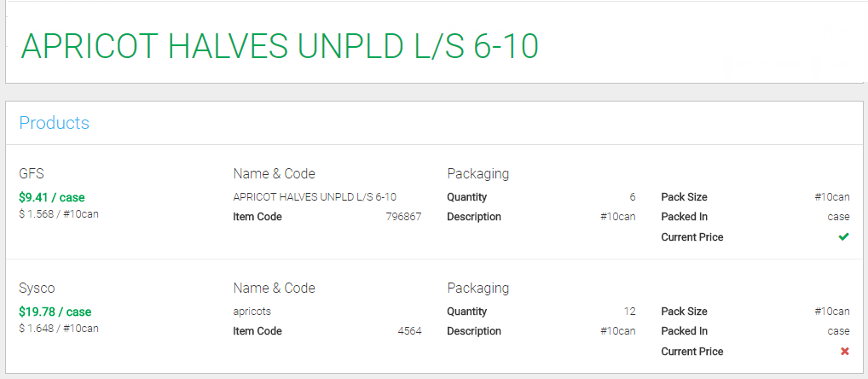Open the Sysco vendor entry

point(37,289)
